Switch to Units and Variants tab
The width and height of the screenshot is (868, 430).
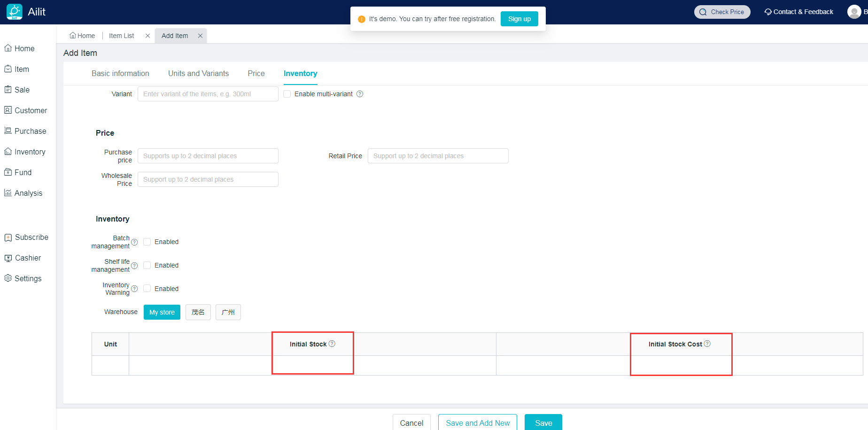tap(198, 73)
